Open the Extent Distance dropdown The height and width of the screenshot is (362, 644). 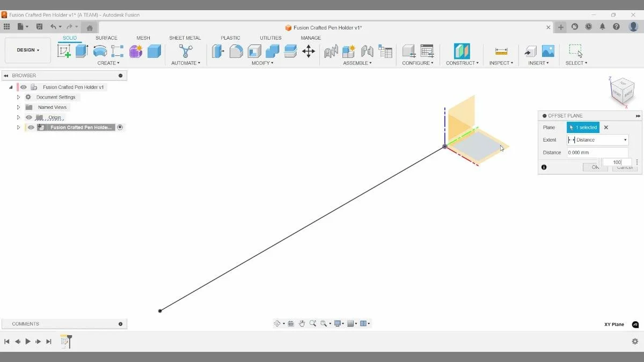pos(597,140)
